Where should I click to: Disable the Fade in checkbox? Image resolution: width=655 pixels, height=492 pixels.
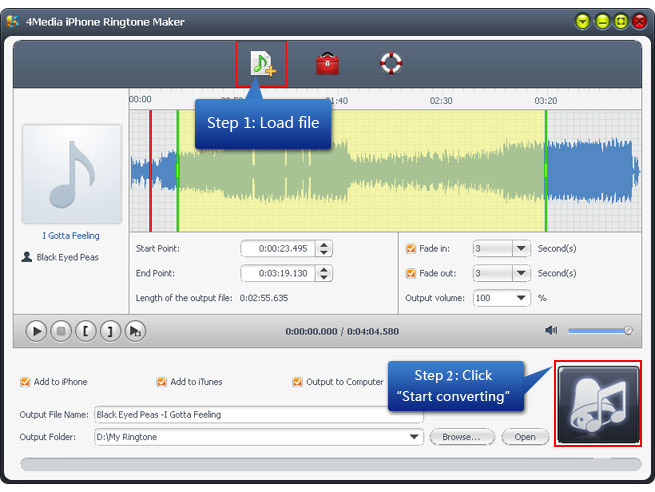[x=411, y=249]
